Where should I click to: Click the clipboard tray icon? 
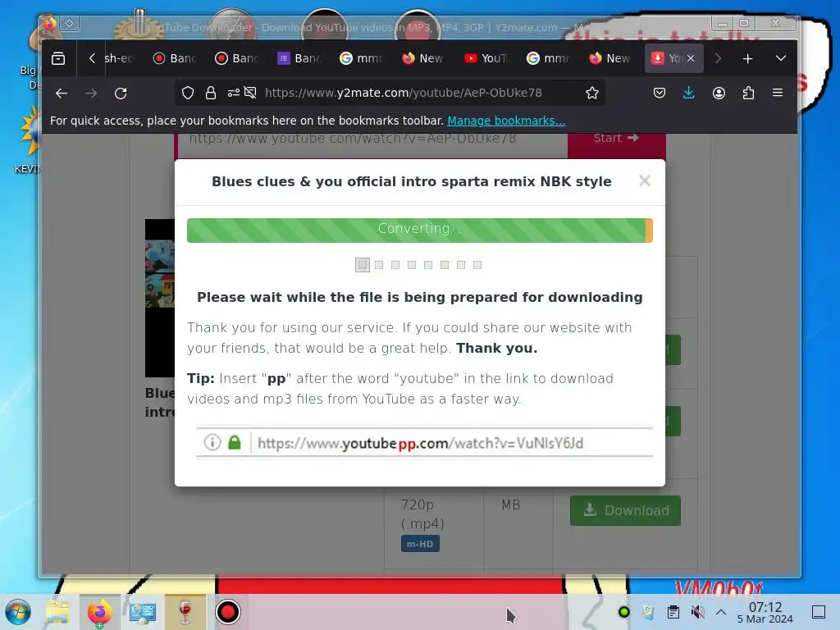tap(673, 612)
